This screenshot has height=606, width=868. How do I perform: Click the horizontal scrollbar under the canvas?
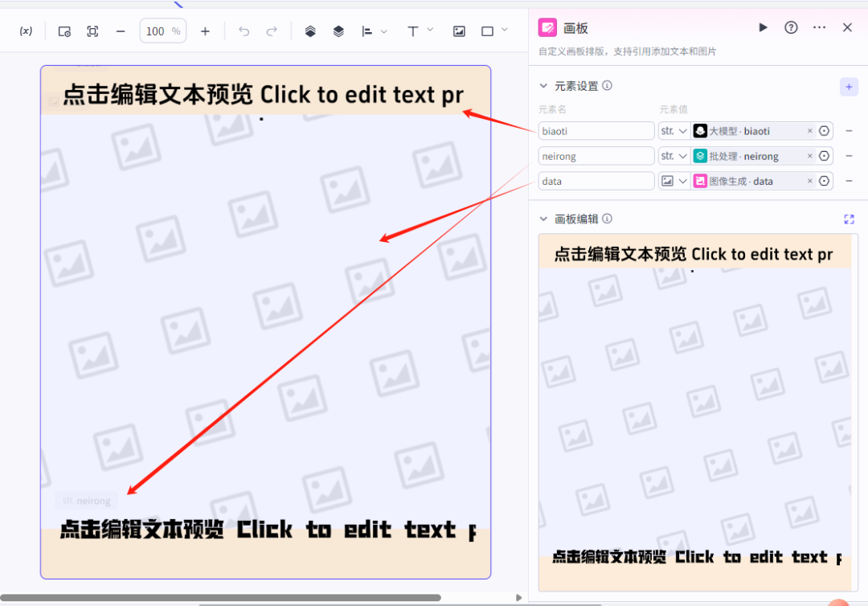(220, 598)
